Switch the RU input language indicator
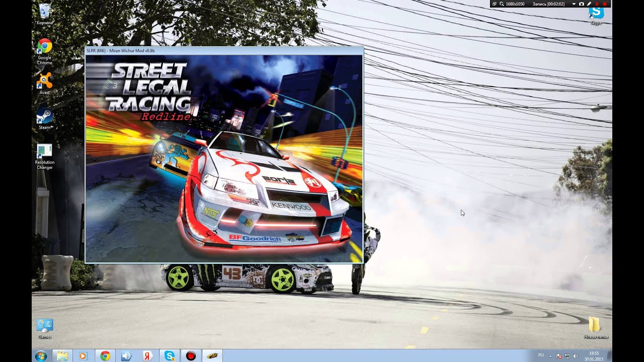Image resolution: width=644 pixels, height=362 pixels. click(541, 355)
